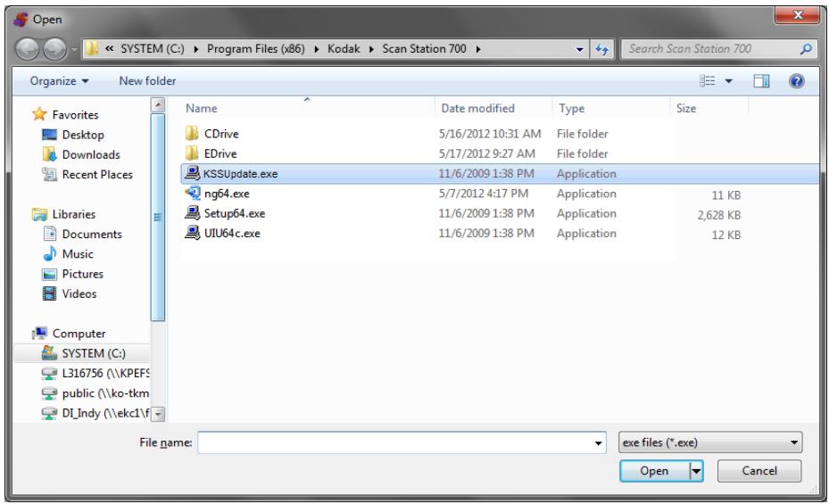Close the Open dialog

tap(798, 15)
